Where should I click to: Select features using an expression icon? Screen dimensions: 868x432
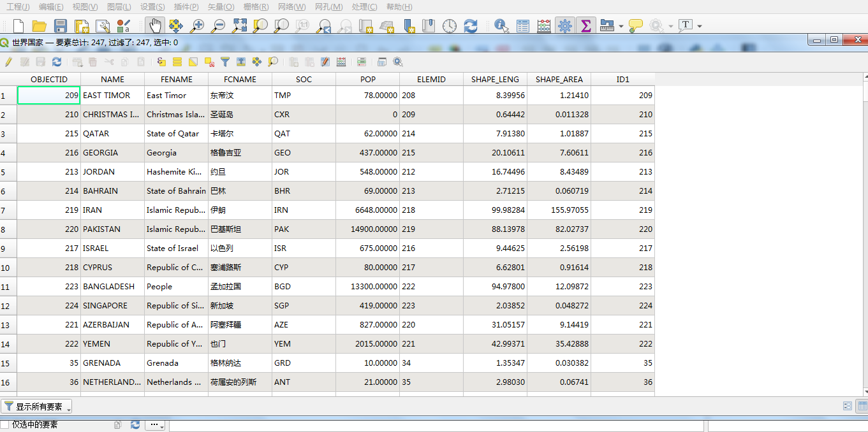pos(161,62)
